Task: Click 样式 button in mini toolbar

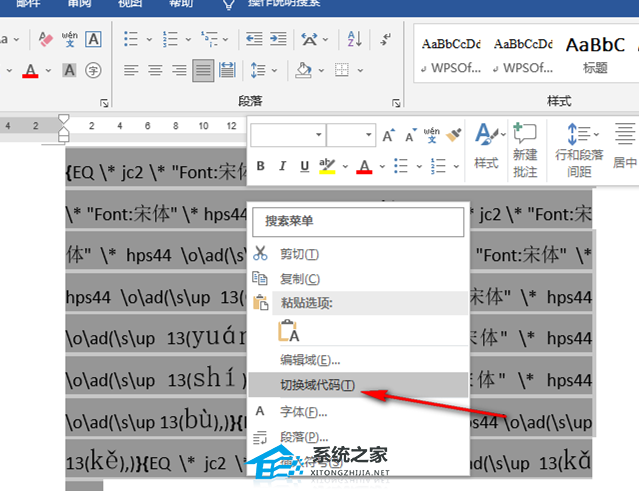Action: 487,148
